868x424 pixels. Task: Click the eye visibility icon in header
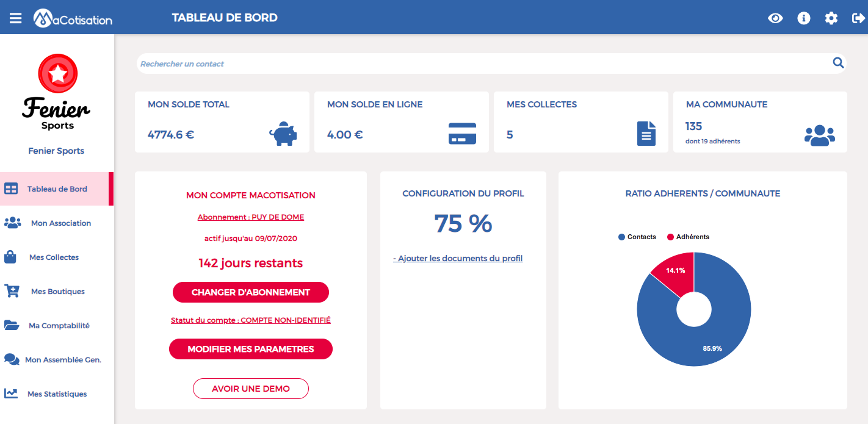click(x=775, y=18)
